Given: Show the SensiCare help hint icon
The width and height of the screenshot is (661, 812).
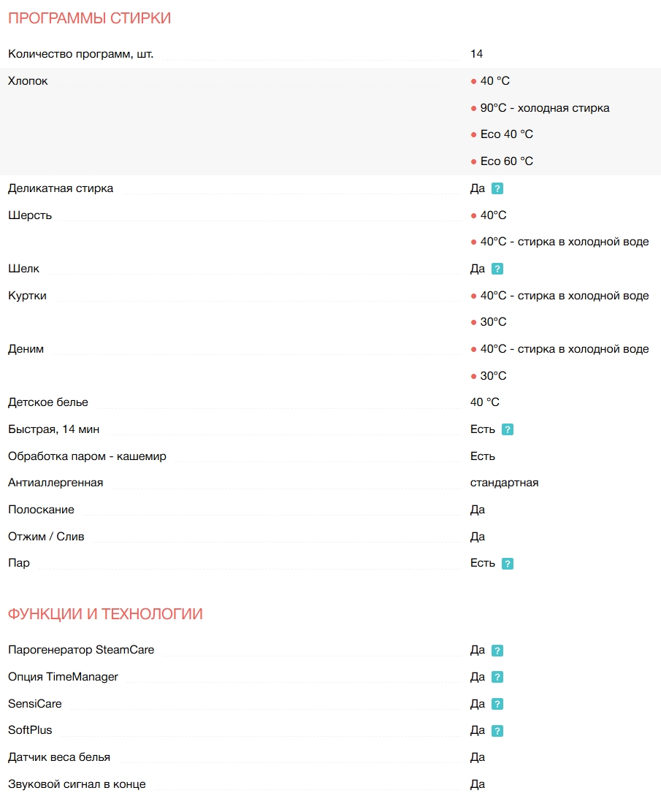Looking at the screenshot, I should click(497, 704).
